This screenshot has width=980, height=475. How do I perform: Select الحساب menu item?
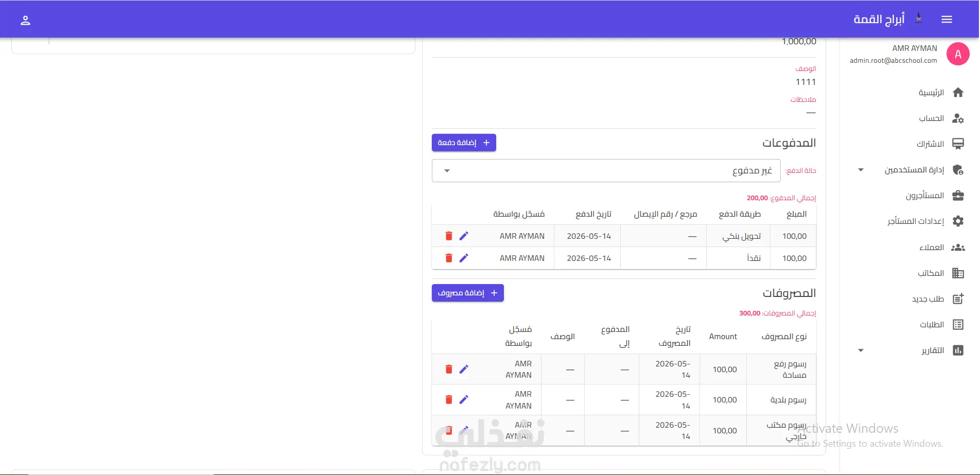932,118
